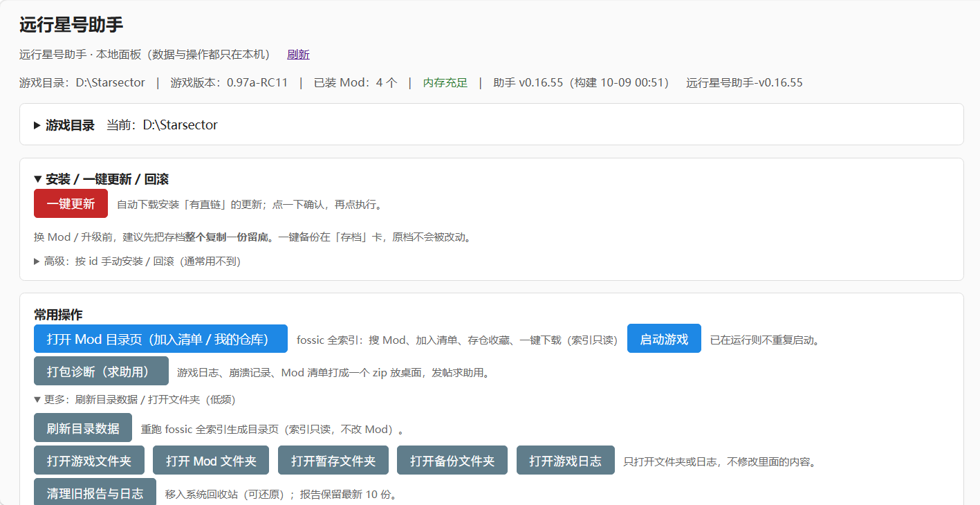Click the 刷新 refresh link
980x505 pixels.
[x=298, y=54]
